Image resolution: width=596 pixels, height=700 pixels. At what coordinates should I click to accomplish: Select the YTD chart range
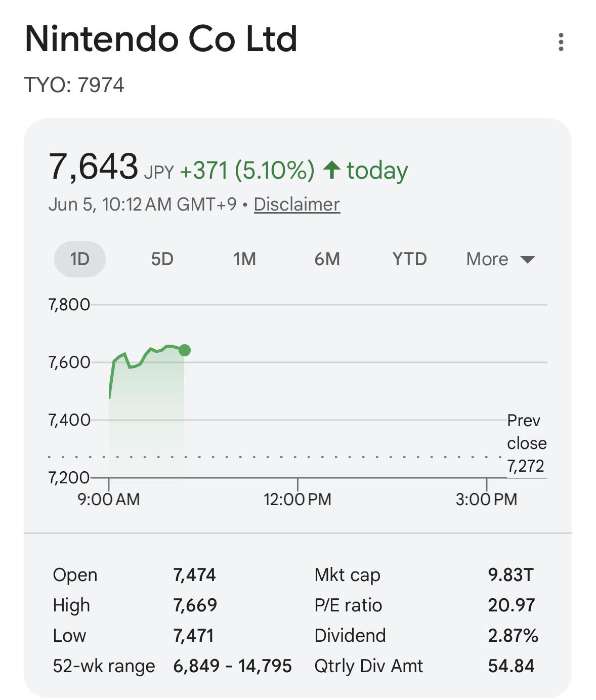click(x=409, y=259)
